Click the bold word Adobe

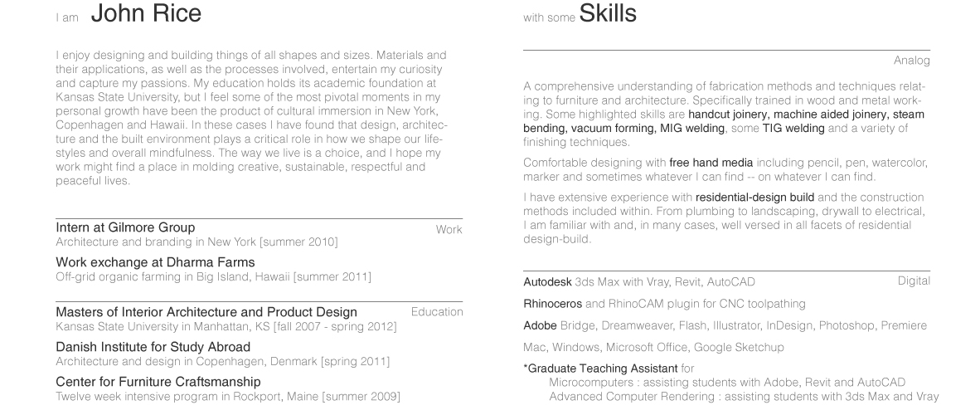pyautogui.click(x=540, y=325)
